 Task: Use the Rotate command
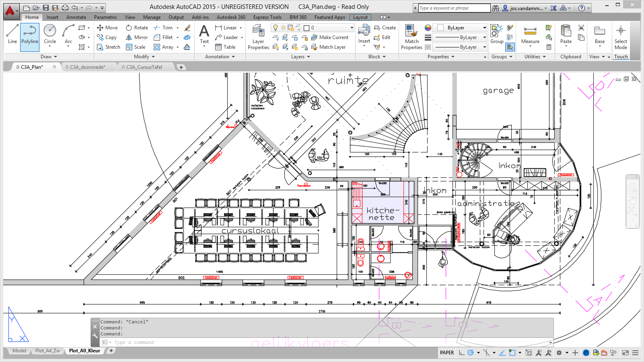(137, 28)
